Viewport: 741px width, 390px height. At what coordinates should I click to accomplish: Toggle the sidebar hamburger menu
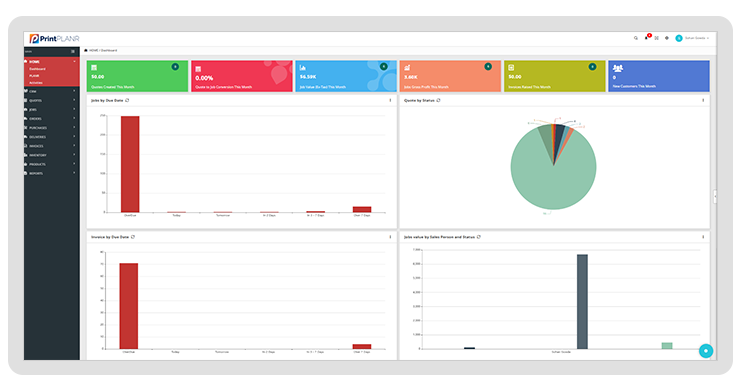tap(73, 51)
